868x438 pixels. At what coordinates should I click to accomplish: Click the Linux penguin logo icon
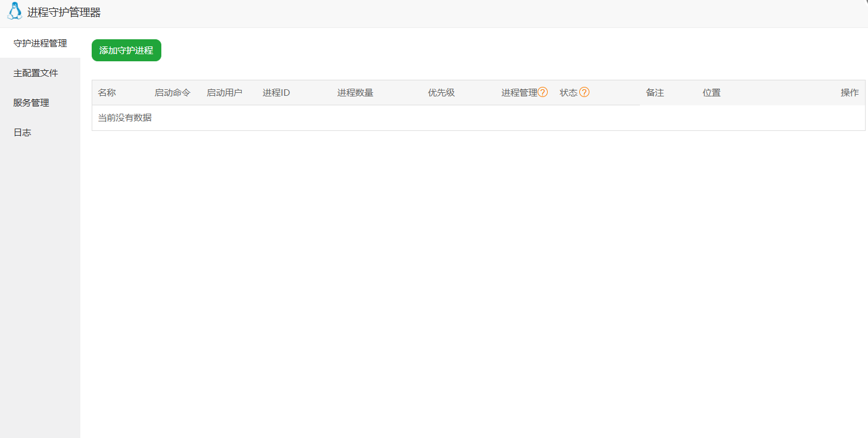point(13,11)
